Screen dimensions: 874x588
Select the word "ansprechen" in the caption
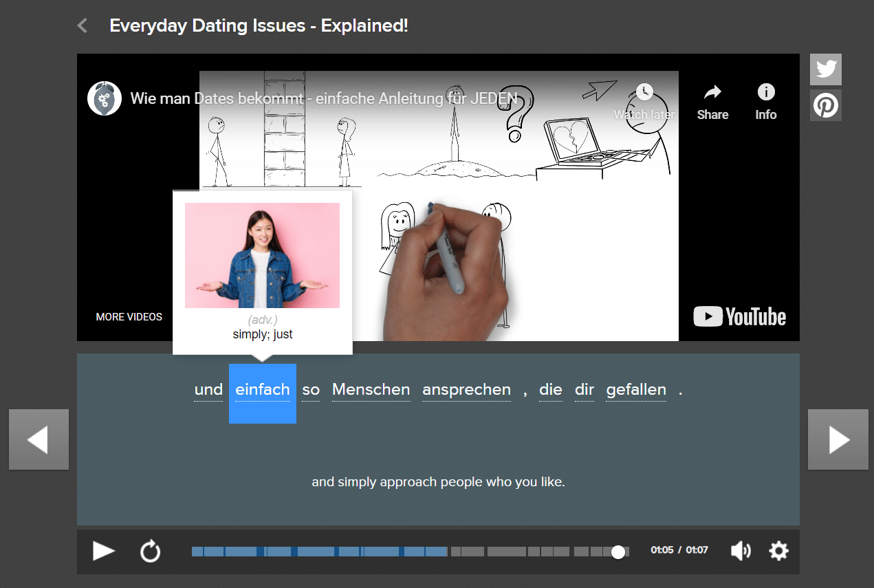tap(466, 390)
